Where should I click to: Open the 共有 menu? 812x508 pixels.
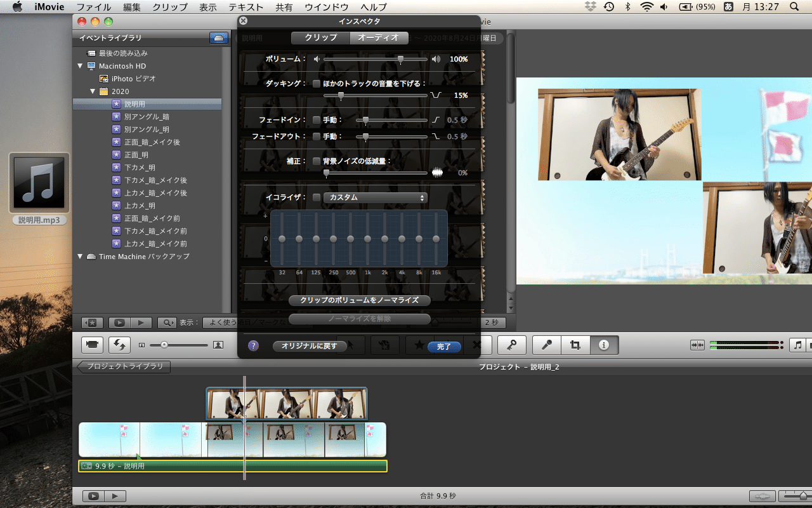284,7
